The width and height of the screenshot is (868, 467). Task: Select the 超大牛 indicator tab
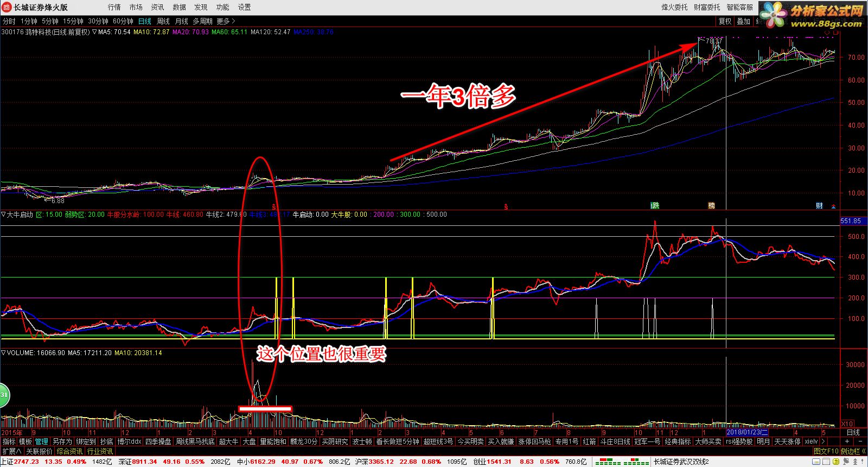point(228,441)
